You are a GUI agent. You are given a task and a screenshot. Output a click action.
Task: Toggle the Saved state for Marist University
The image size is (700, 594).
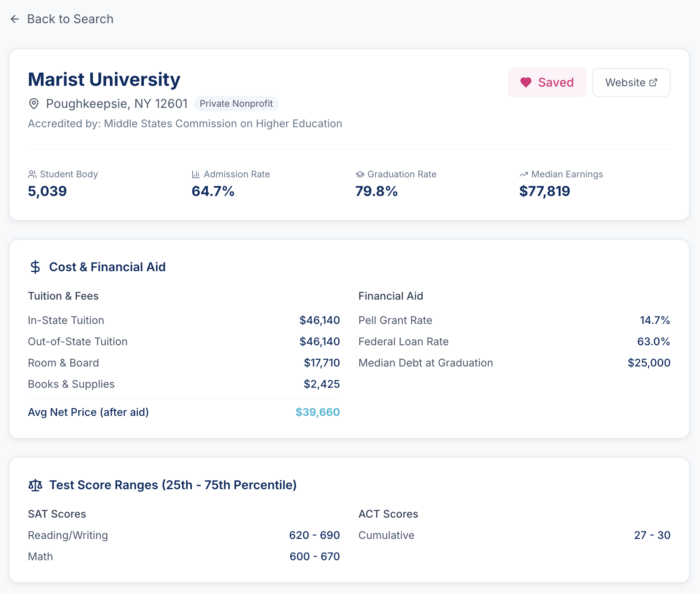pyautogui.click(x=547, y=82)
